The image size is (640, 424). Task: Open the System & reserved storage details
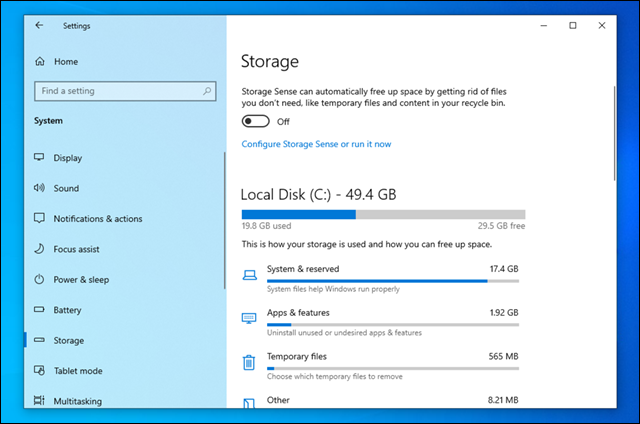380,279
